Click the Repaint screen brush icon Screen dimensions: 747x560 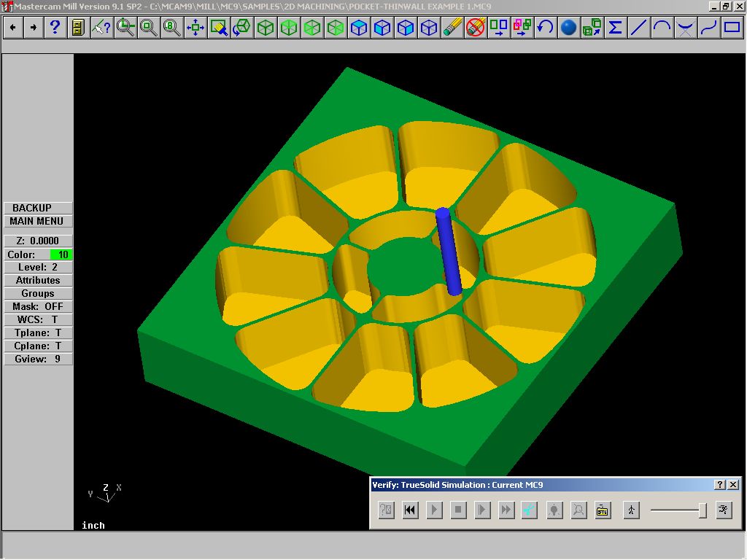click(219, 28)
